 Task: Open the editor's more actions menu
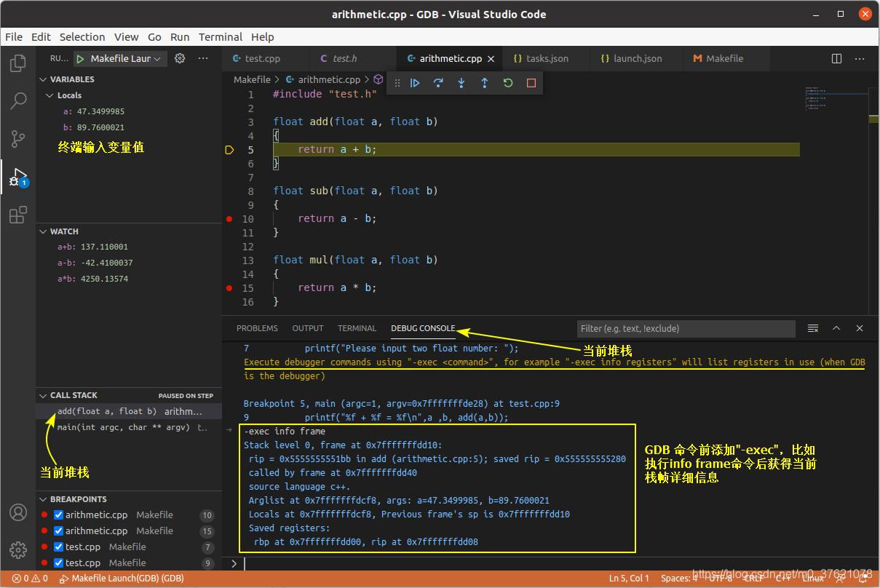[860, 58]
